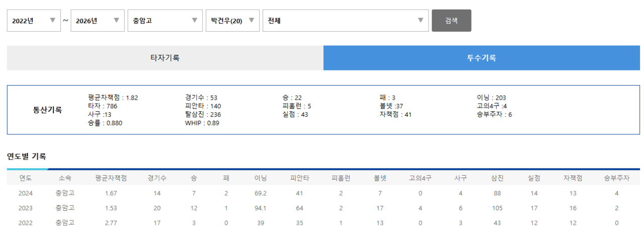Select the 2023 year row cell
The image size is (644, 237).
(x=26, y=207)
